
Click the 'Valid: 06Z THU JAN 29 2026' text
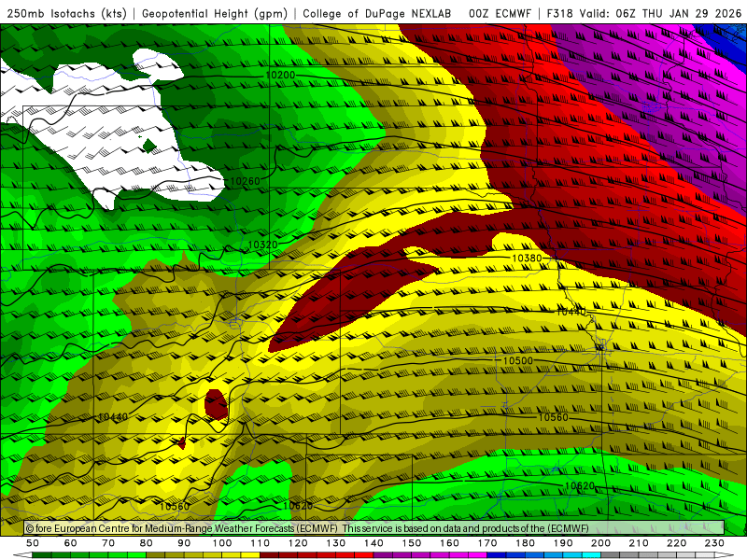[661, 13]
